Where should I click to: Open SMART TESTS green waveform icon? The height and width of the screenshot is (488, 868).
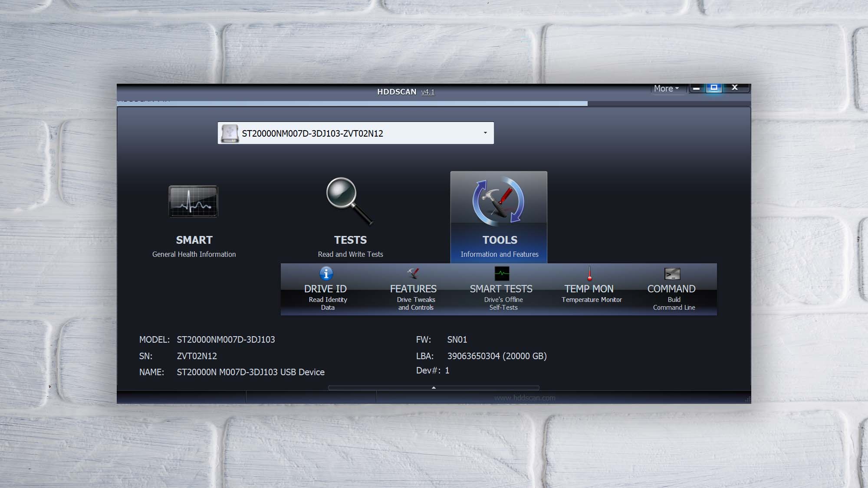pos(502,274)
